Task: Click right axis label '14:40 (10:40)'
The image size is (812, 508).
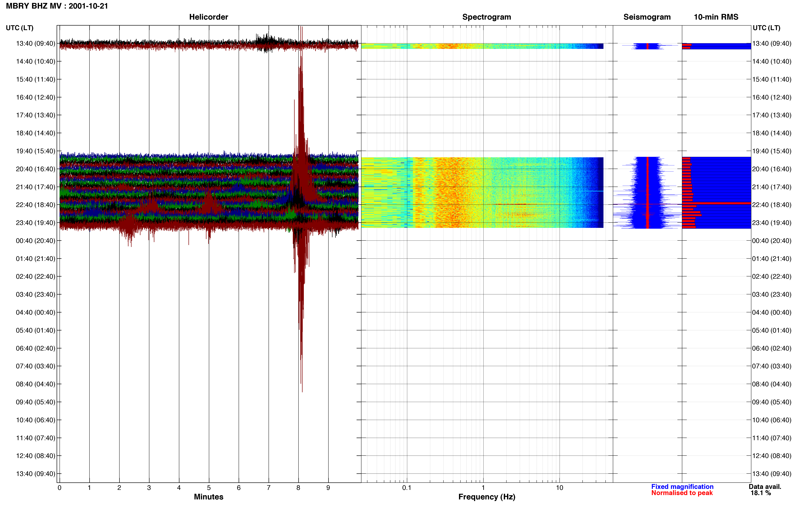Action: [772, 61]
